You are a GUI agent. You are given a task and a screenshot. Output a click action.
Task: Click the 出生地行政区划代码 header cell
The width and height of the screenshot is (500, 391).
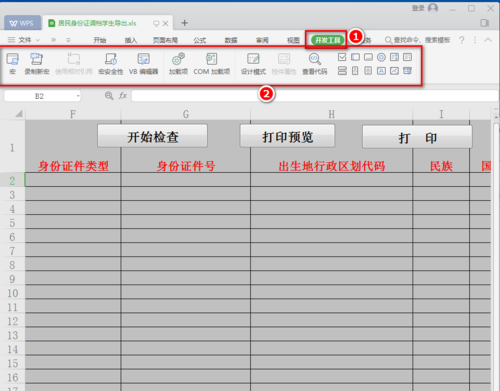[x=332, y=166]
